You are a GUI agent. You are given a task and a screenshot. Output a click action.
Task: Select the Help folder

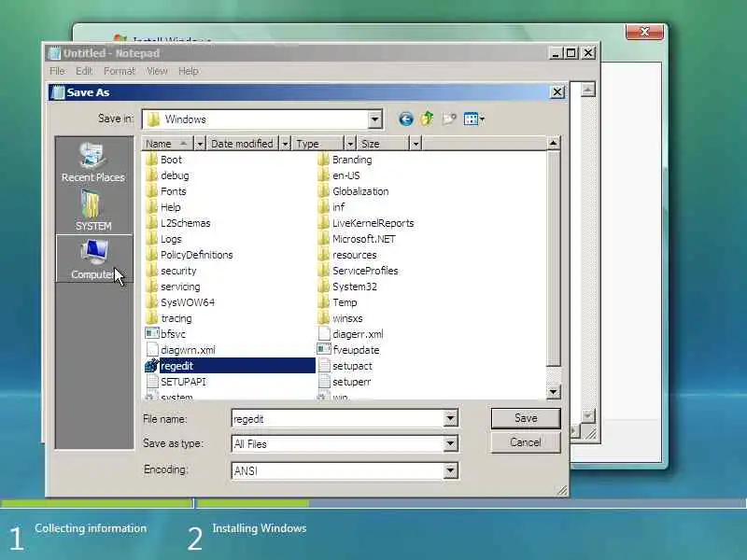(x=162, y=207)
